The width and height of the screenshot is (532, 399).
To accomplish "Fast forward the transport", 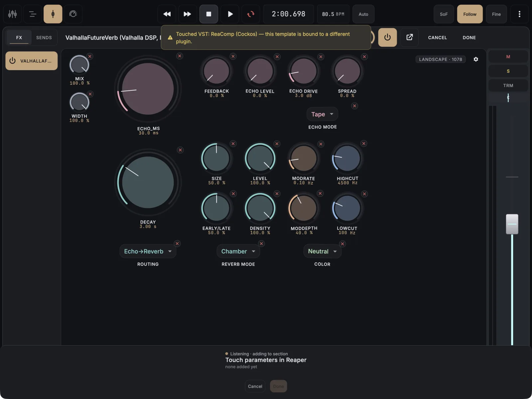I will pyautogui.click(x=188, y=14).
